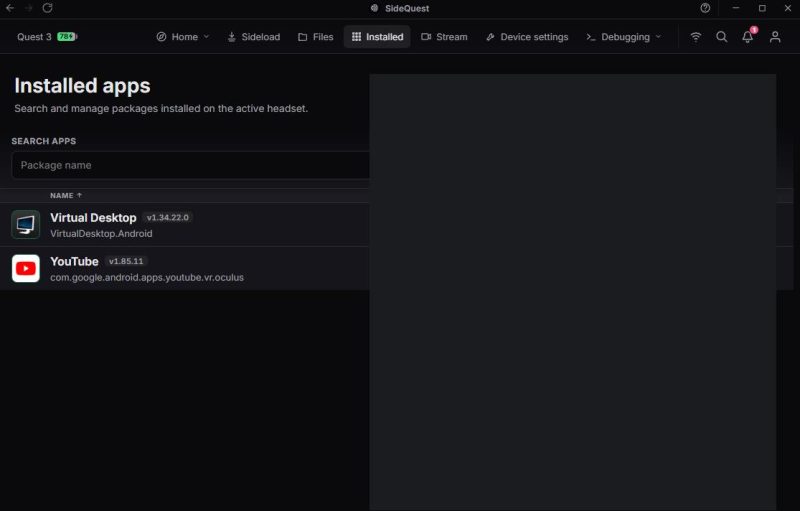Click the Sideload download icon

pyautogui.click(x=232, y=37)
